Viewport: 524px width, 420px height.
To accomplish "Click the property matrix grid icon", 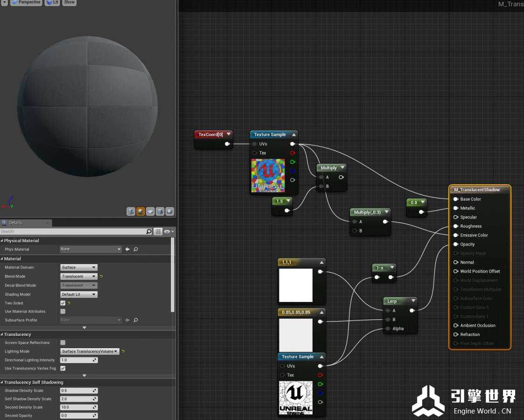I will (158, 231).
